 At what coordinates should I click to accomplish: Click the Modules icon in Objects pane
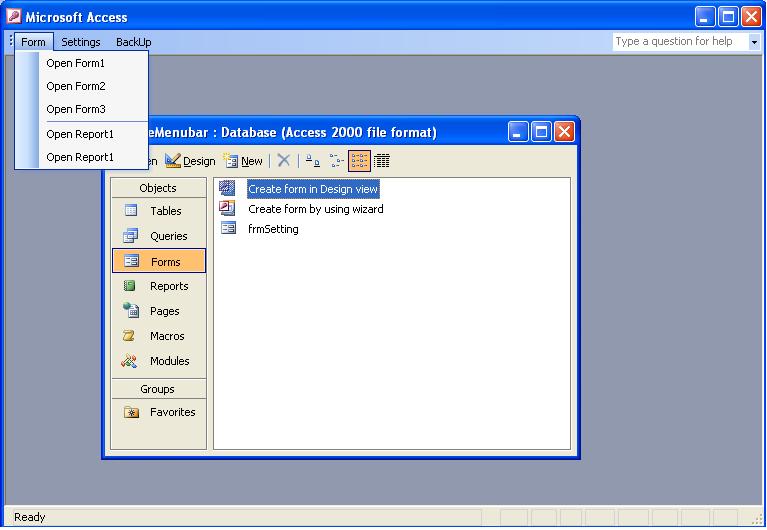tap(129, 361)
